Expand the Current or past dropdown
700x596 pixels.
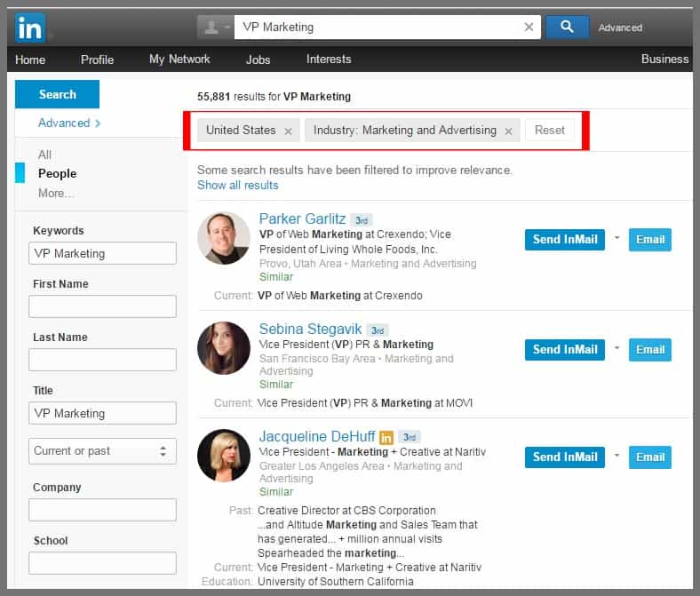(102, 451)
